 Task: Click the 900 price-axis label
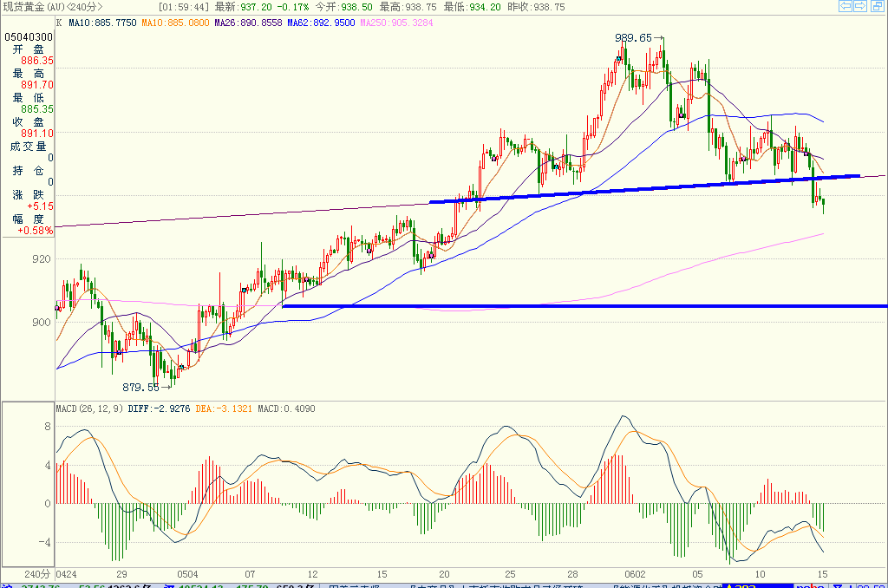(42, 323)
